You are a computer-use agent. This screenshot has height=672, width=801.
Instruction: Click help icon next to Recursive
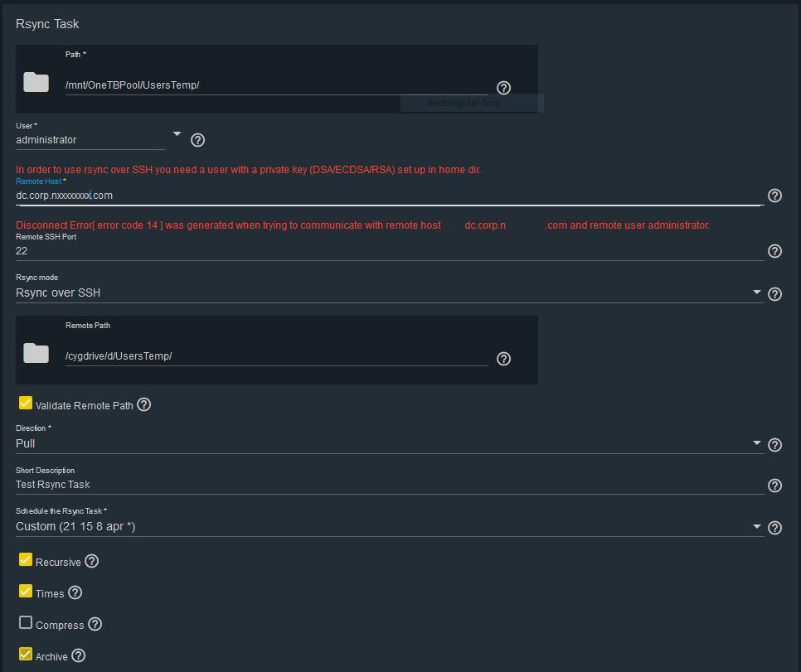coord(92,561)
